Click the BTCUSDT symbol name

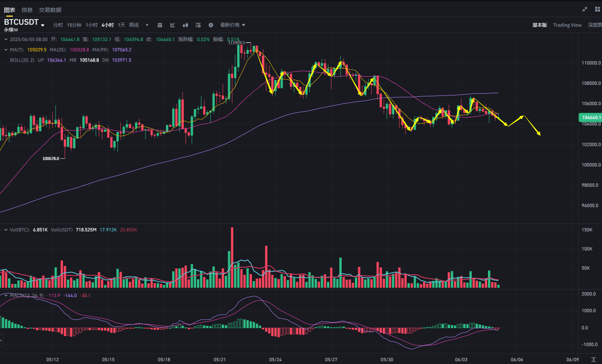point(21,22)
